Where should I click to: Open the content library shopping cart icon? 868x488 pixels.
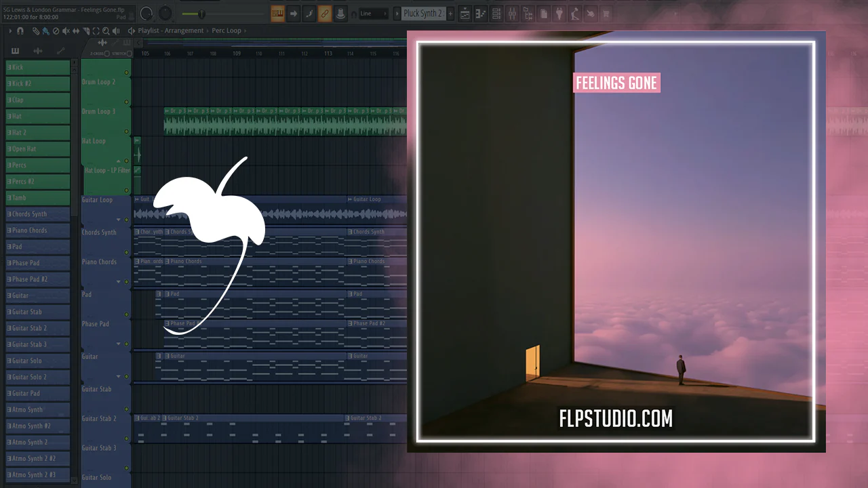(606, 14)
